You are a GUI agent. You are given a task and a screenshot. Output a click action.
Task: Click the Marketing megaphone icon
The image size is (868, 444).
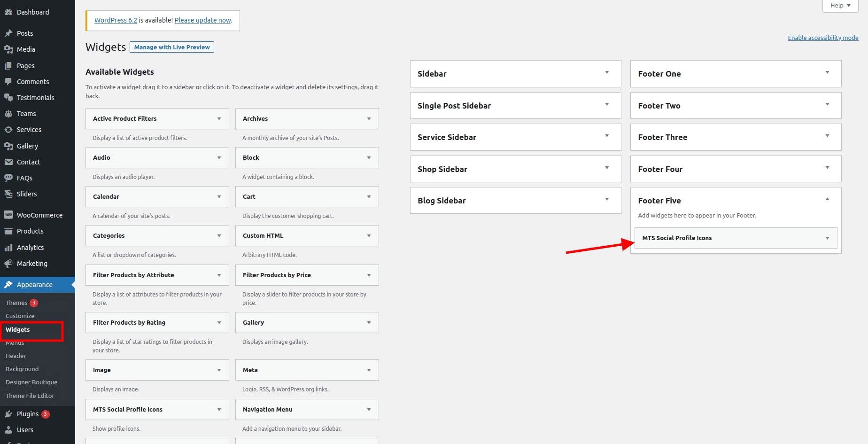[x=8, y=264]
